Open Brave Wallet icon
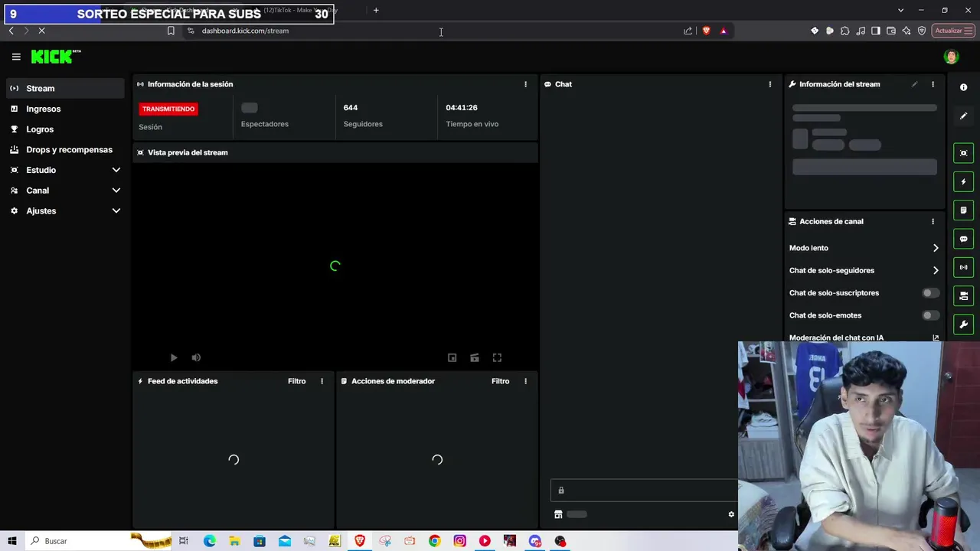The height and width of the screenshot is (551, 980). point(891,31)
